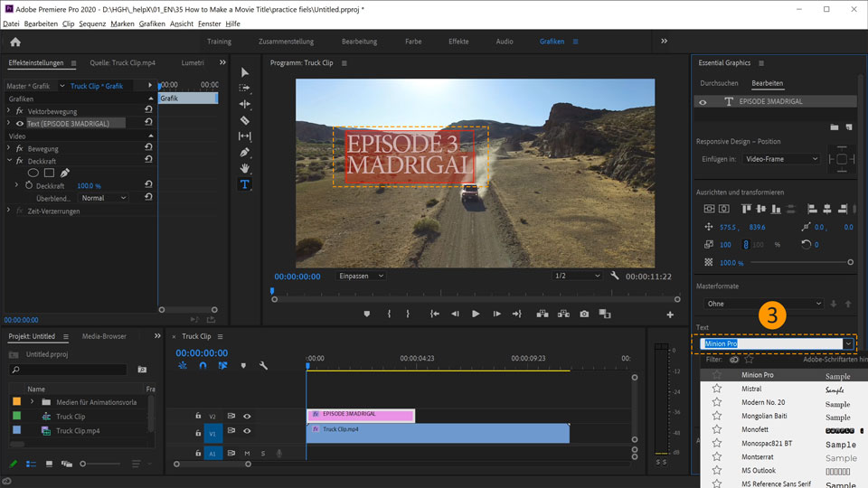Open the Einpassen zoom level dropdown
This screenshot has height=488, width=868.
(x=362, y=276)
